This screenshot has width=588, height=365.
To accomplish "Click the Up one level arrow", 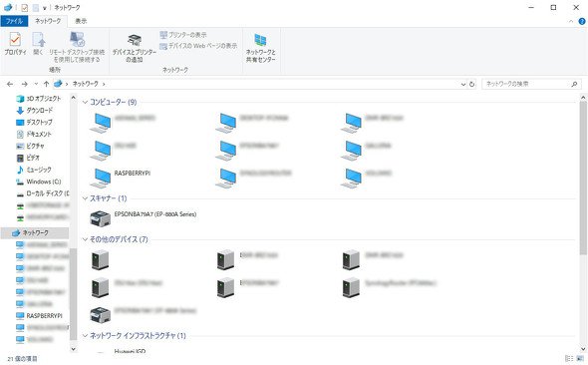I will 46,84.
